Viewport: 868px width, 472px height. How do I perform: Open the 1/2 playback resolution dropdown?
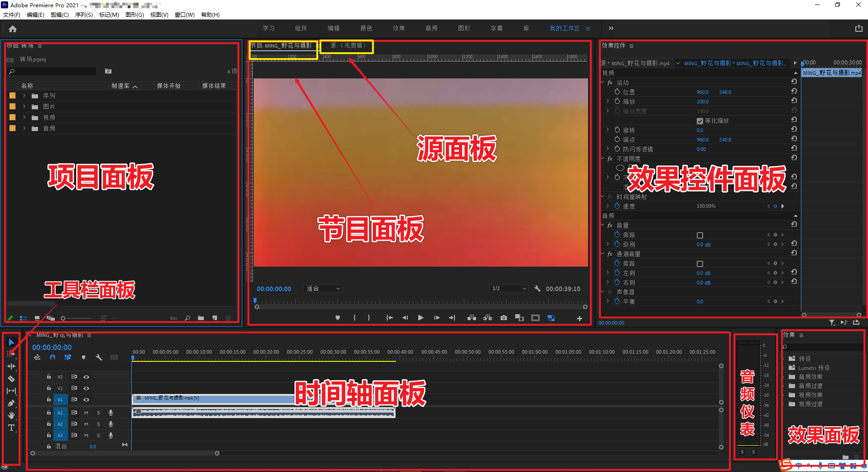click(508, 288)
